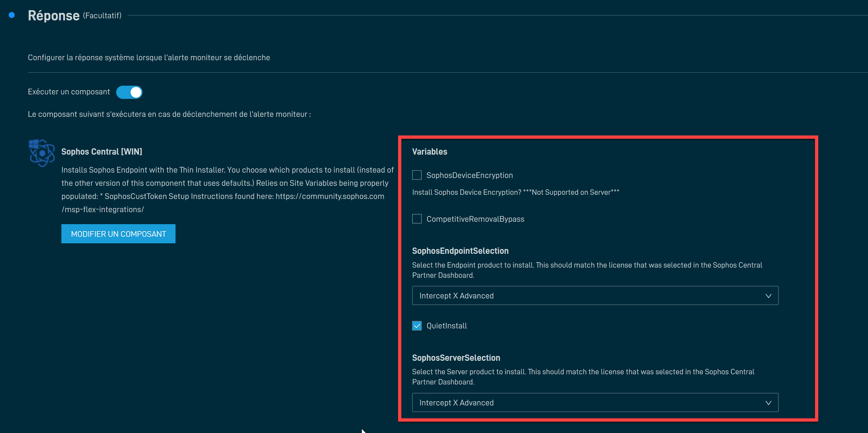Image resolution: width=868 pixels, height=433 pixels.
Task: Enable the CompetitiveRemovalBypass checkbox
Action: click(417, 219)
